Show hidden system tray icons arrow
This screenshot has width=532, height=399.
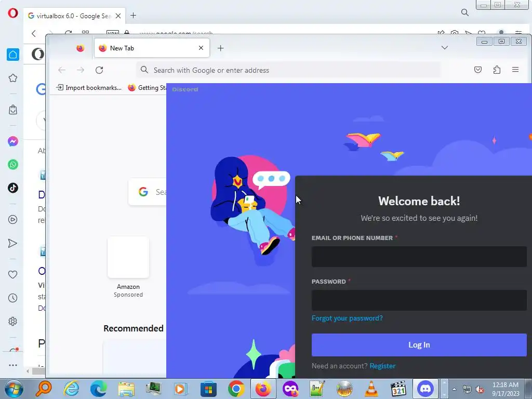point(454,389)
